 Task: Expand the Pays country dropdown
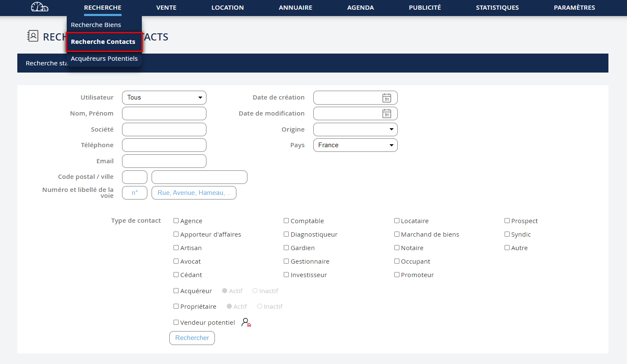(355, 145)
